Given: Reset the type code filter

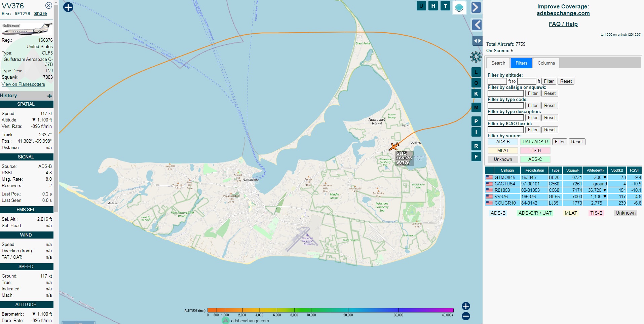Looking at the screenshot, I should pos(550,106).
